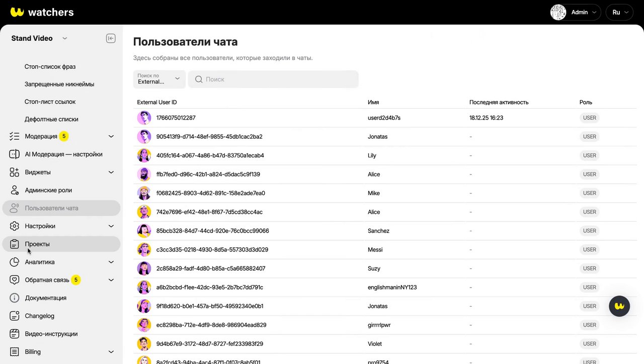Click ID 905413f9-d714-48ef-9855-45db1cac2ba2
The height and width of the screenshot is (364, 644).
pyautogui.click(x=209, y=137)
